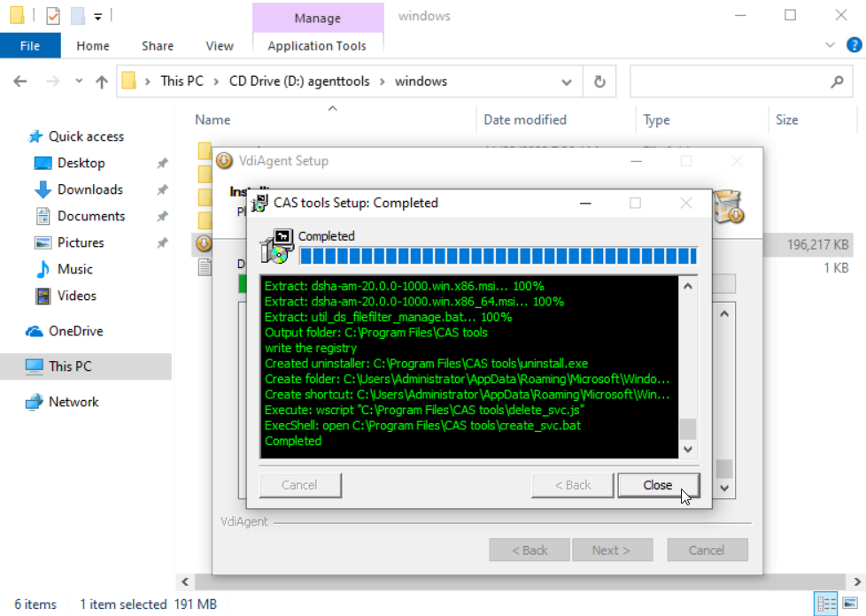Click < Back in CAS tools Setup
The image size is (866, 616).
click(572, 485)
